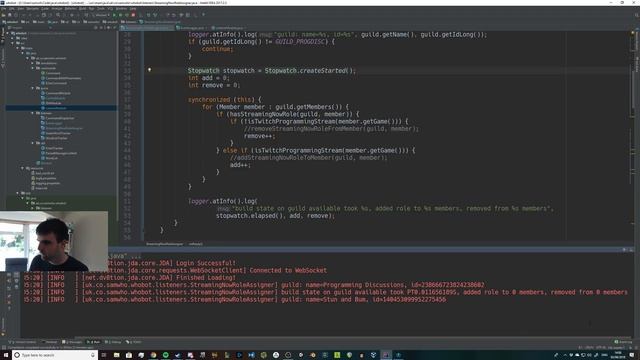Image resolution: width=640 pixels, height=360 pixels.
Task: Expand the annotations package in project tree
Action: 33,63
